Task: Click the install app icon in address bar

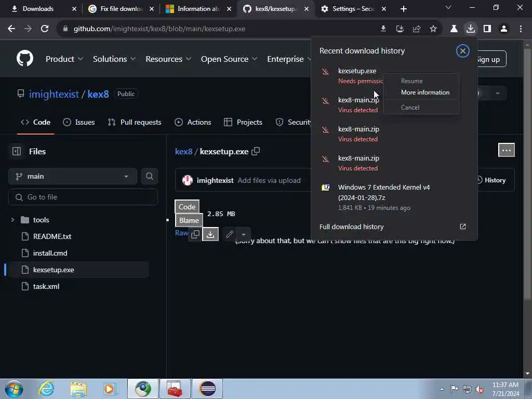Action: [400, 29]
